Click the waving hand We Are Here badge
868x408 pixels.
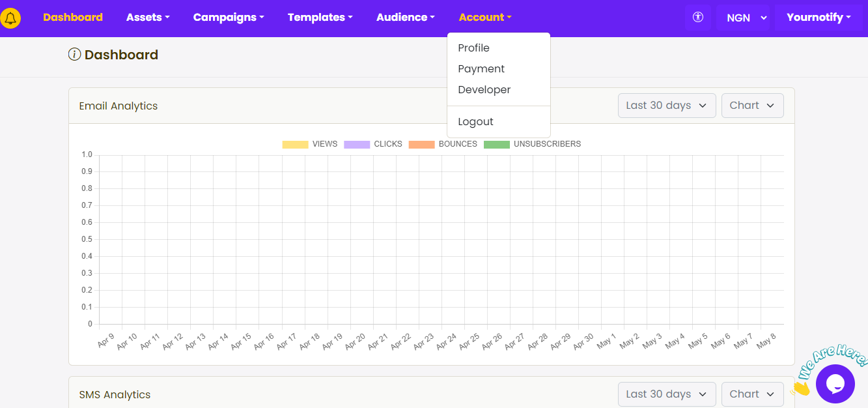(827, 368)
